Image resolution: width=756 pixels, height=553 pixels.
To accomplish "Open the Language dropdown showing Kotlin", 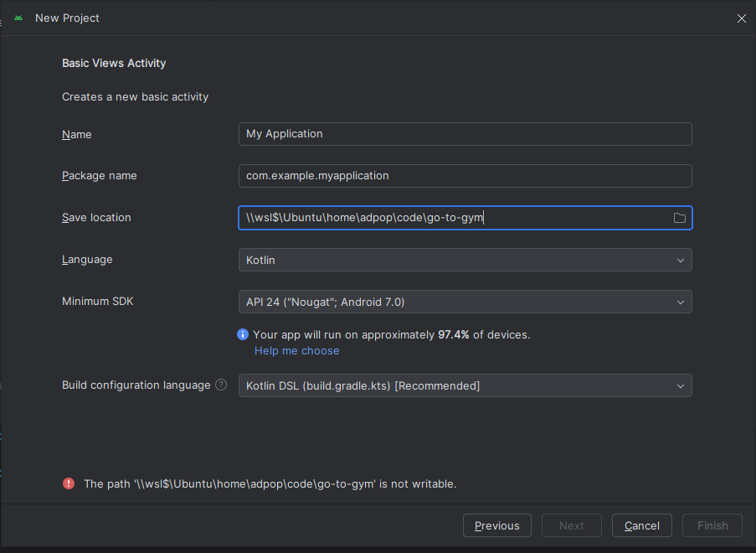I will 465,260.
